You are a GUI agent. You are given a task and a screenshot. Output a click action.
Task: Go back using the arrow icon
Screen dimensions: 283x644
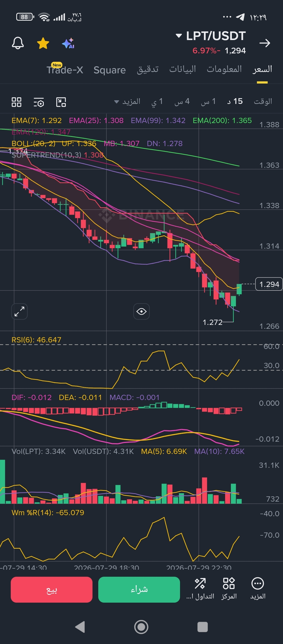click(265, 43)
